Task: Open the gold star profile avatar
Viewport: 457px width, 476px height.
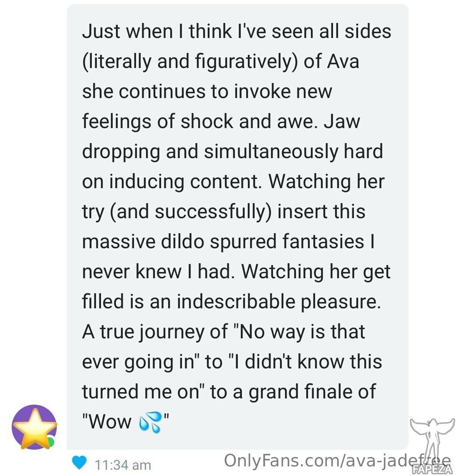Action: coord(35,427)
